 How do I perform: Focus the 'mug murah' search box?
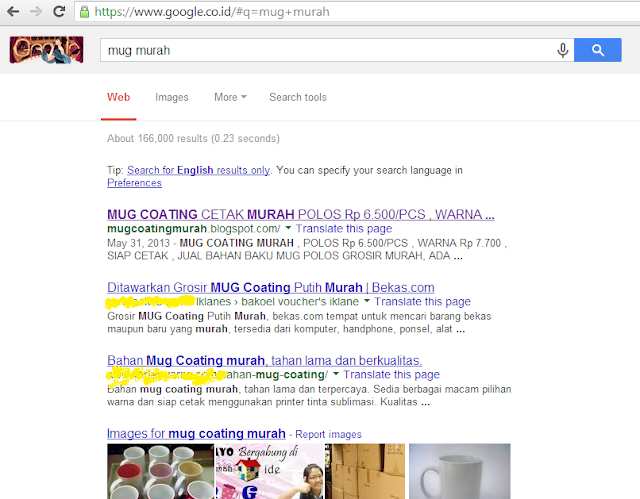pyautogui.click(x=327, y=50)
